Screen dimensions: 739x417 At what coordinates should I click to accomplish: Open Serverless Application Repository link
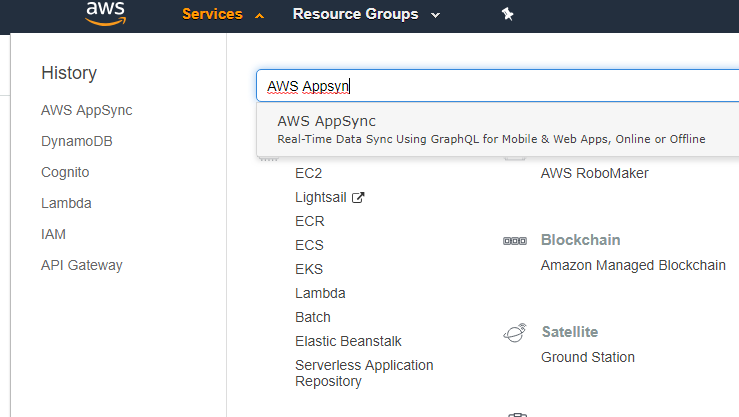pos(364,373)
